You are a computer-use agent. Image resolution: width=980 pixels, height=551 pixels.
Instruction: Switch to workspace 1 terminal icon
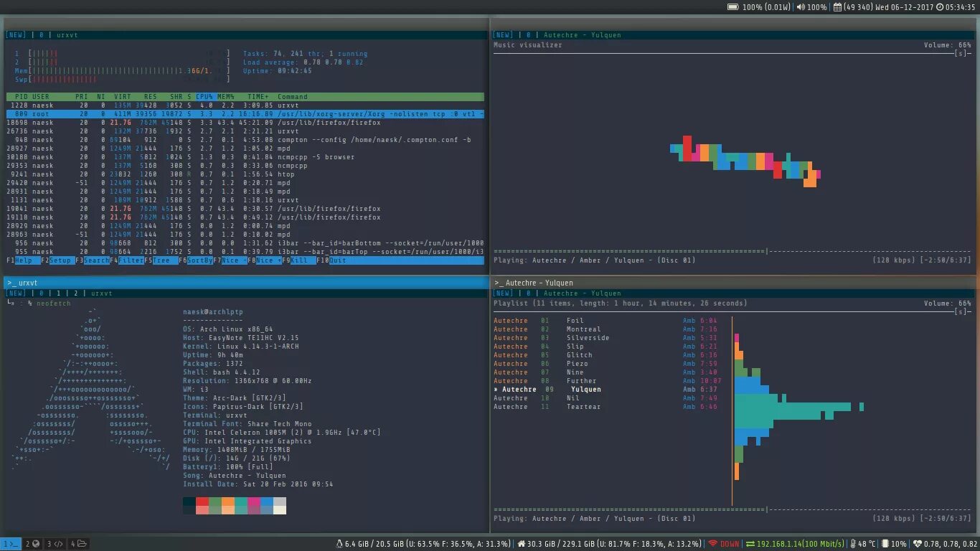tap(11, 544)
